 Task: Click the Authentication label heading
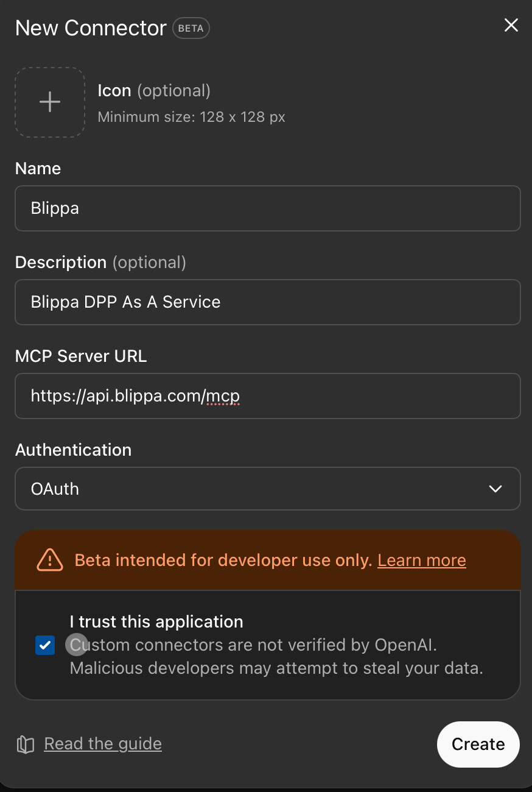coord(74,450)
